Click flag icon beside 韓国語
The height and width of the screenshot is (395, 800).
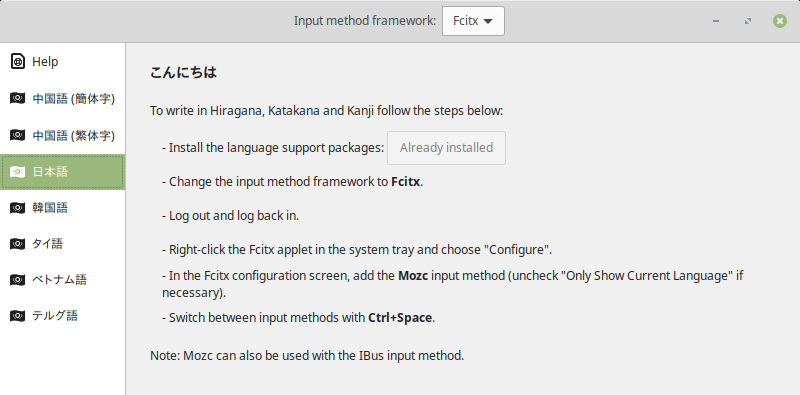tap(17, 208)
